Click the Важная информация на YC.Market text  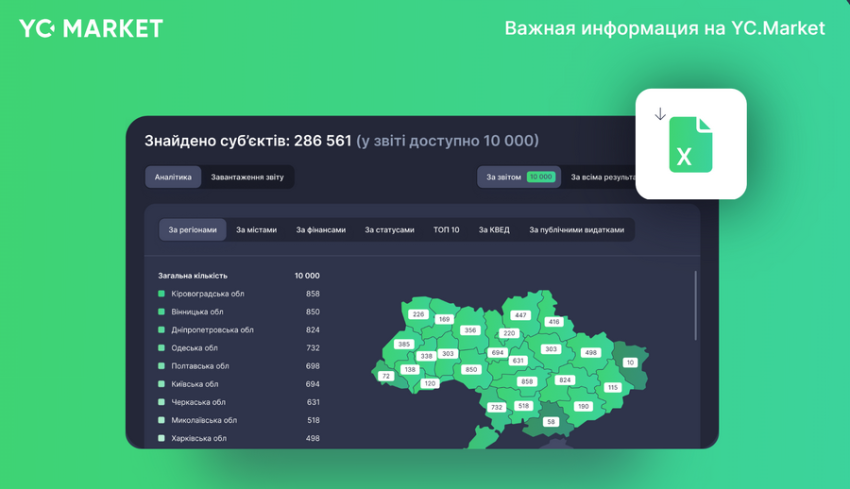(665, 28)
